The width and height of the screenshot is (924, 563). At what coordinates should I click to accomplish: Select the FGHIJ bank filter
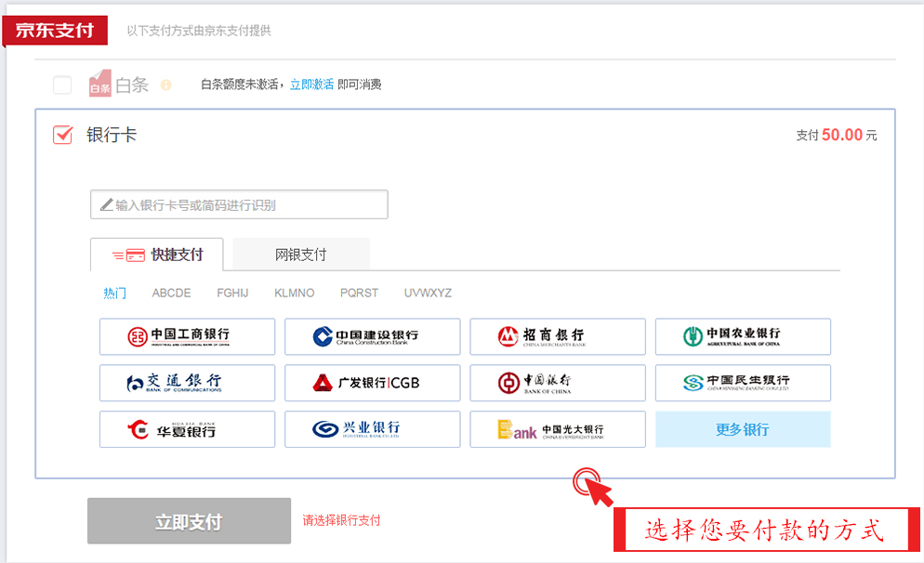pyautogui.click(x=232, y=293)
